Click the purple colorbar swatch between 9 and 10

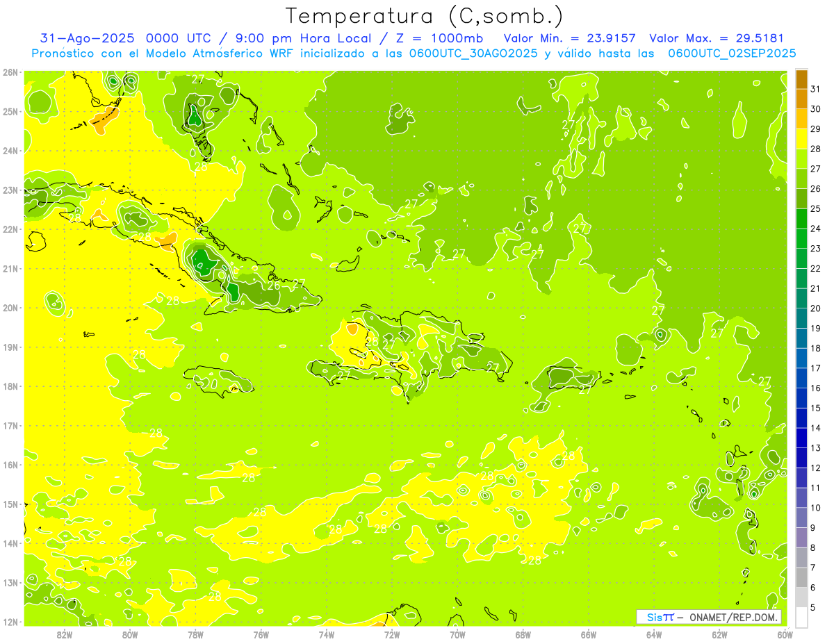point(801,518)
